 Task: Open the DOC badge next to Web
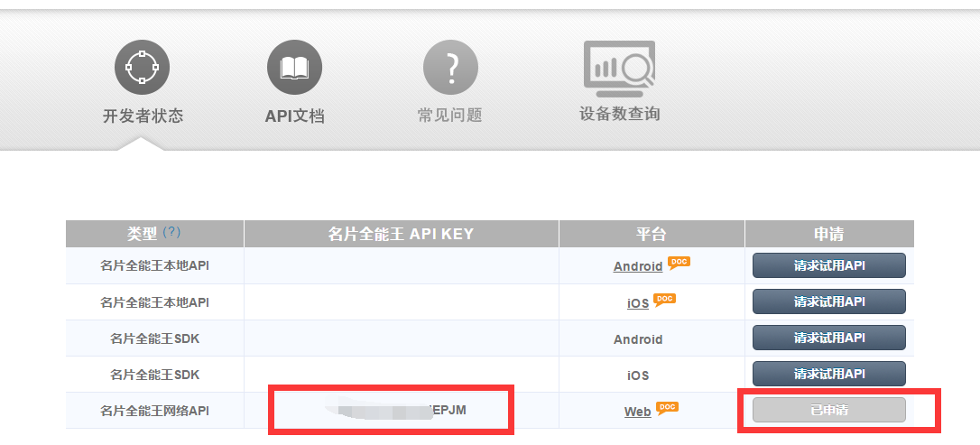pos(667,408)
